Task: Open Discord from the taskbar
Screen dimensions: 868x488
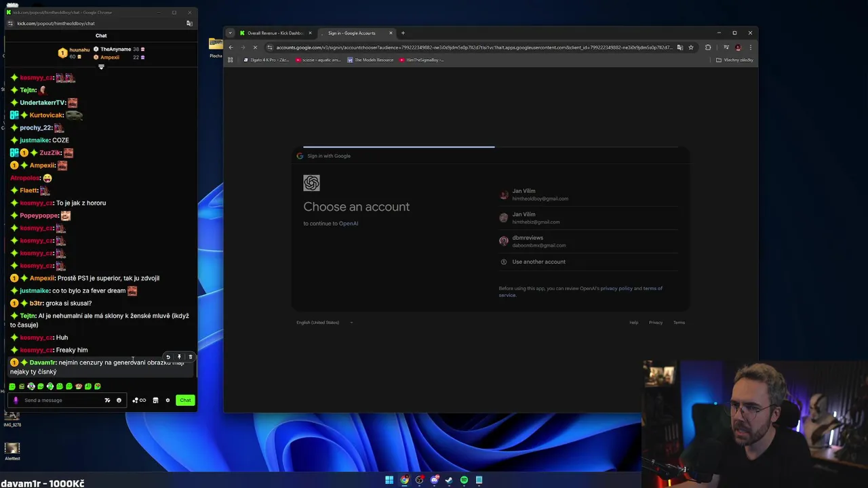Action: point(434,480)
